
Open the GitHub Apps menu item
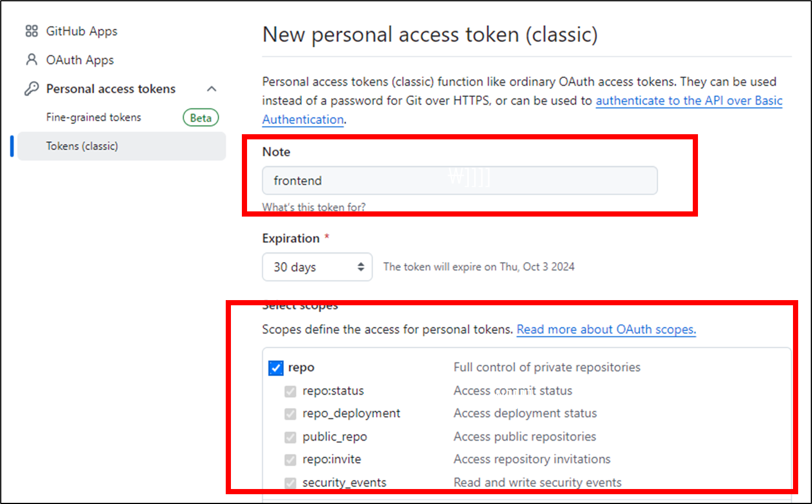click(82, 31)
